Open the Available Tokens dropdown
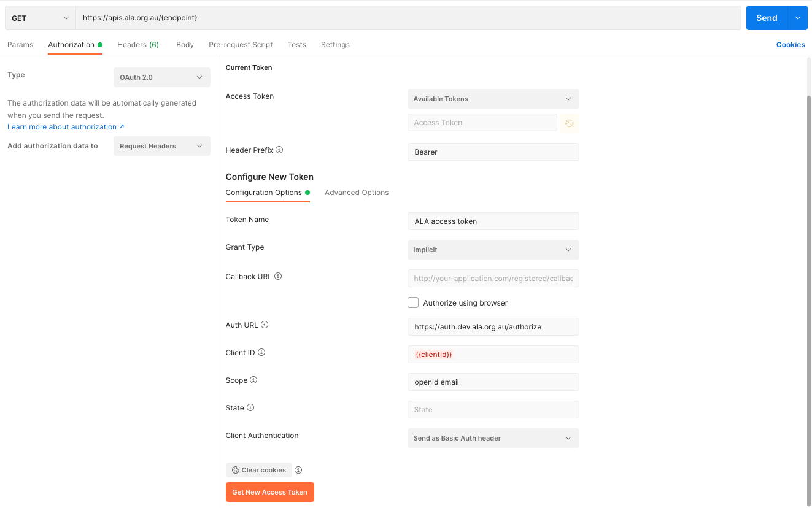The image size is (812, 508). point(493,99)
